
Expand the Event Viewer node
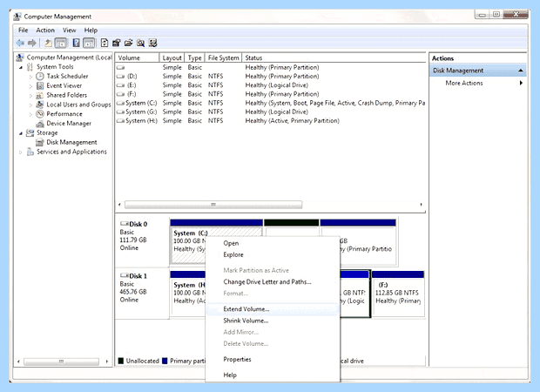(x=30, y=85)
